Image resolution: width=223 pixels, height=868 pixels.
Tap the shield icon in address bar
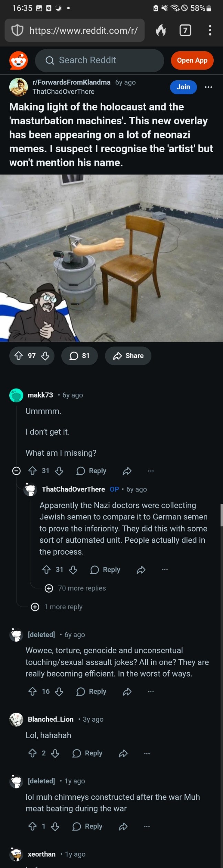tap(18, 31)
